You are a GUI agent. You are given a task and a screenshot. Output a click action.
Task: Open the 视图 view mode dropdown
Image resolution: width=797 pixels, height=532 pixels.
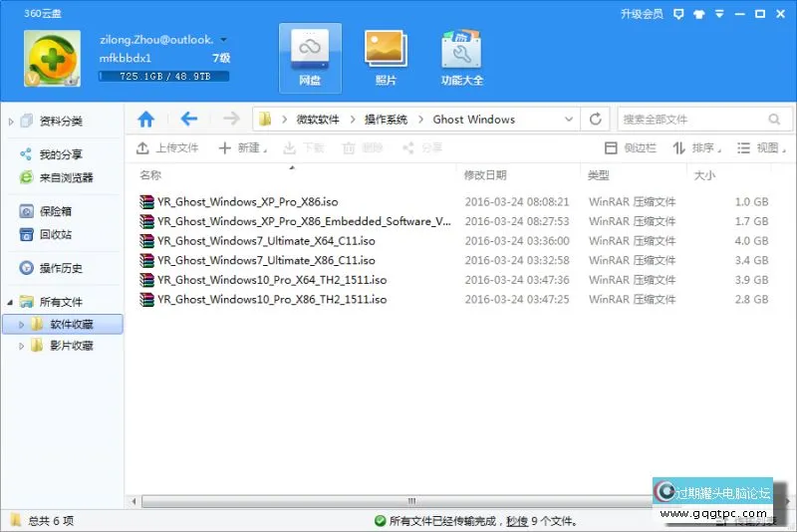(x=761, y=147)
